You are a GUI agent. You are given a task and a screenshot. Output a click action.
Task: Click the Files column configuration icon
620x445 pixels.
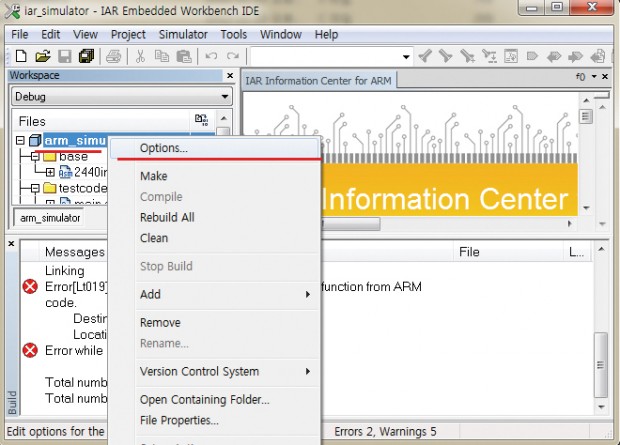tap(202, 120)
